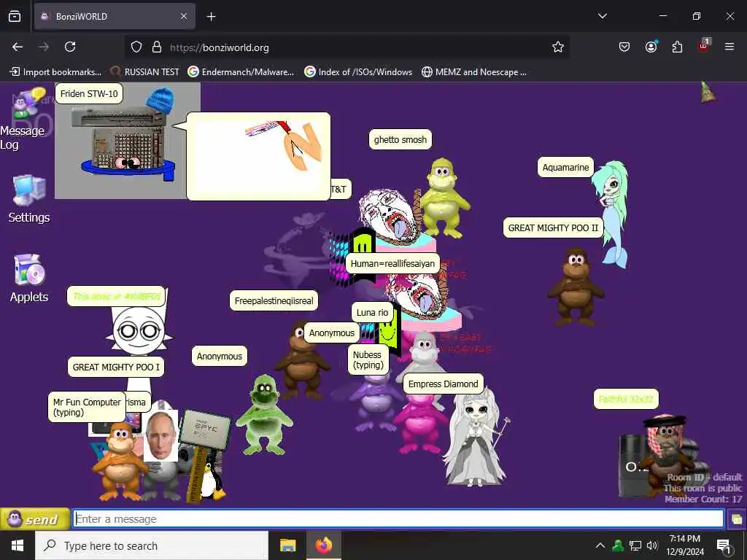Close the BonziWORLD tab
The image size is (747, 560).
point(184,16)
